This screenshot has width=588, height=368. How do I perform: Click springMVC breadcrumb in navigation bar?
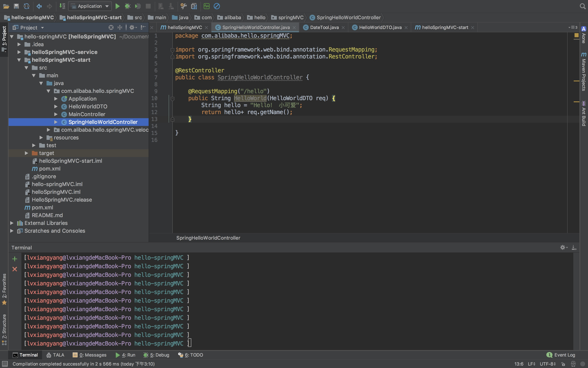tap(287, 18)
